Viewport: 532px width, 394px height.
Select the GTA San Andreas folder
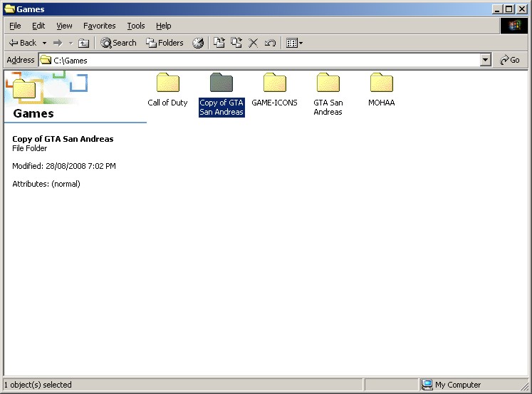click(x=328, y=94)
